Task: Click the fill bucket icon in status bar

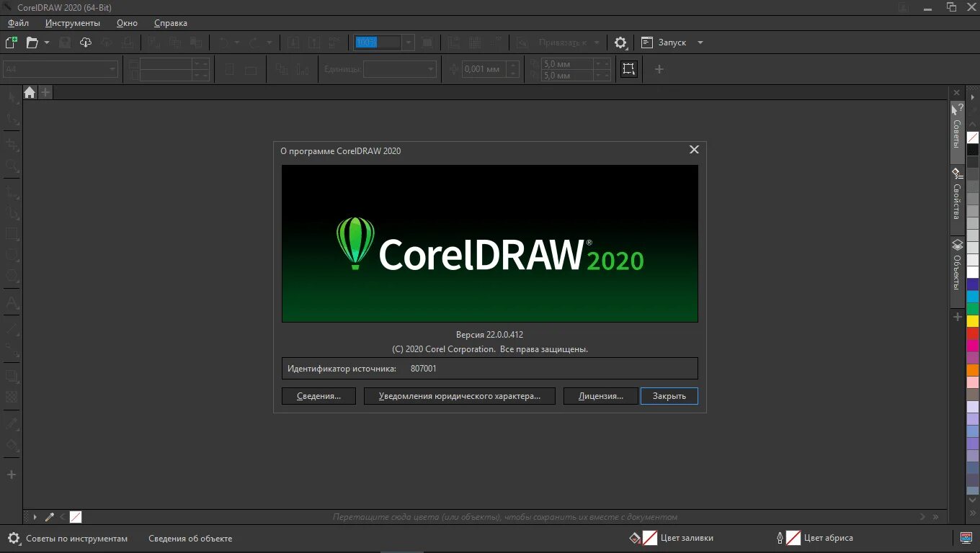Action: pyautogui.click(x=635, y=538)
